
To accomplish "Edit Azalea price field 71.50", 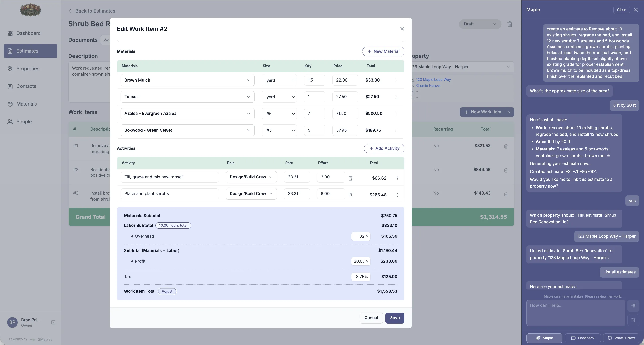I will click(345, 114).
